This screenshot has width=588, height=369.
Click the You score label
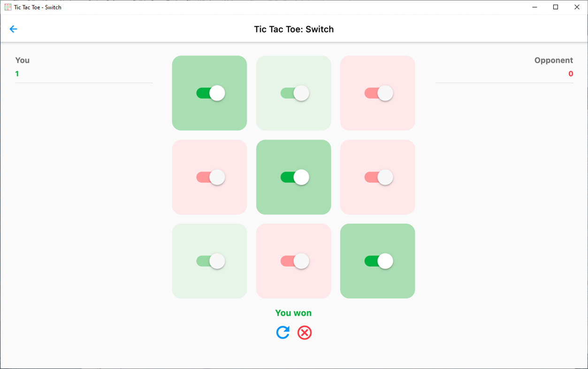[x=23, y=60]
